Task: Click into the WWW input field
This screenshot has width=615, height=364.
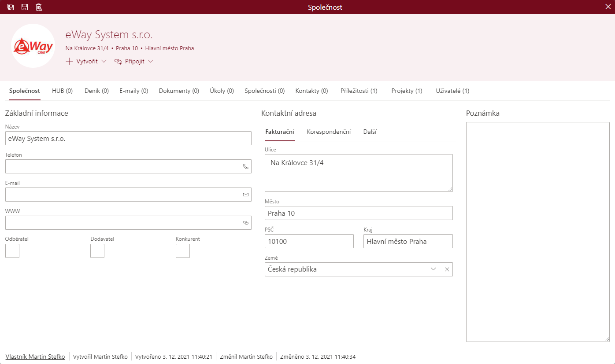Action: [x=128, y=223]
